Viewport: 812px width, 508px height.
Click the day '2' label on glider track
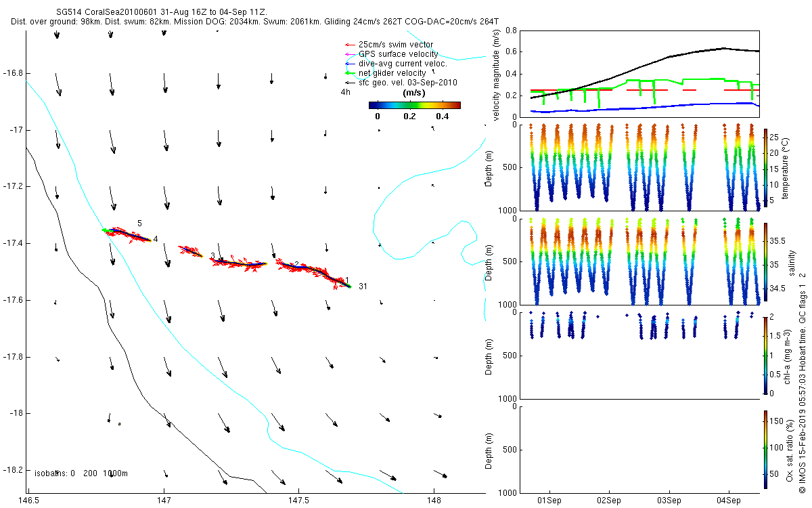pos(296,264)
